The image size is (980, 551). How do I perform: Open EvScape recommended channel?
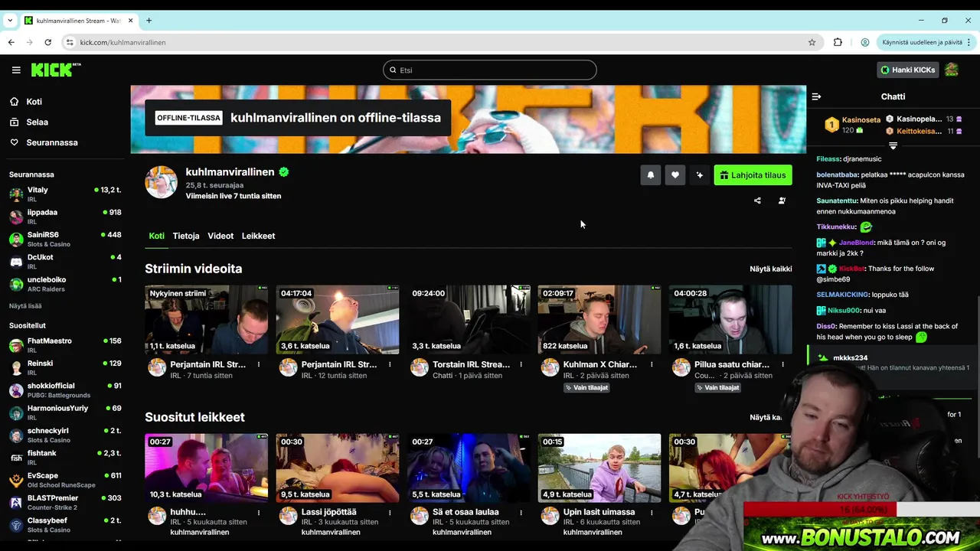65,480
